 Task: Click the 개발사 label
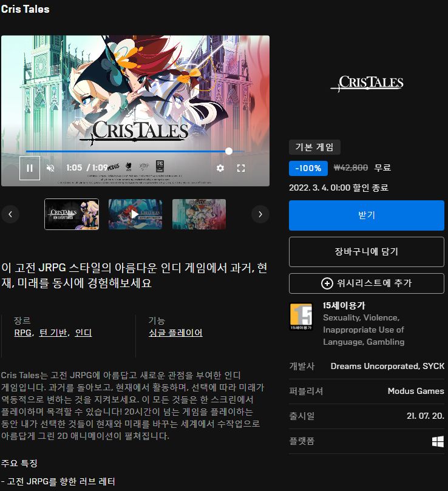302,366
